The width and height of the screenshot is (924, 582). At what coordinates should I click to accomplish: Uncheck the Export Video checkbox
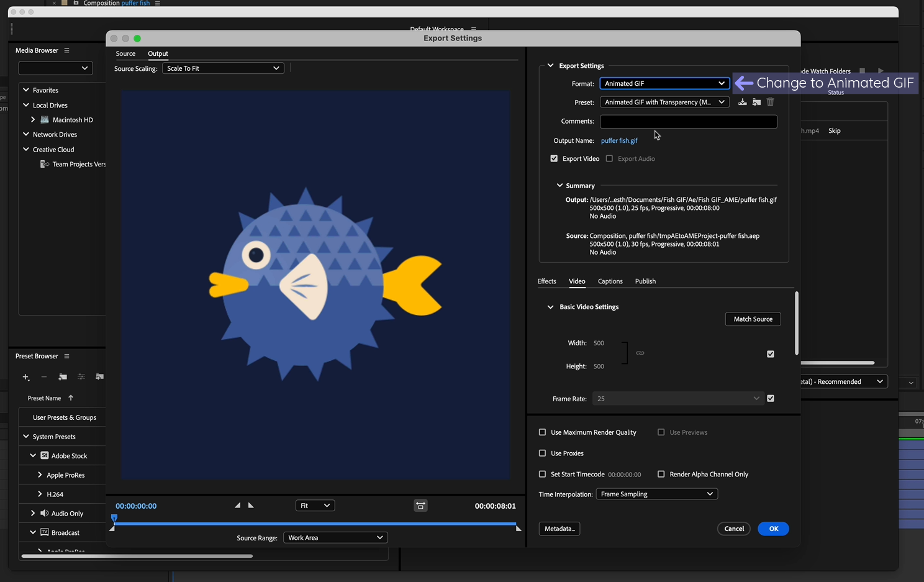click(554, 158)
